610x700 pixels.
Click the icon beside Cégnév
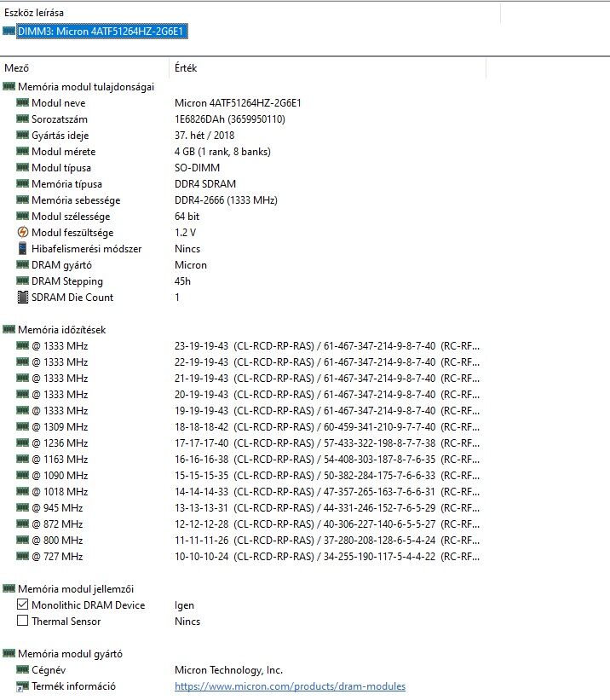tap(23, 669)
